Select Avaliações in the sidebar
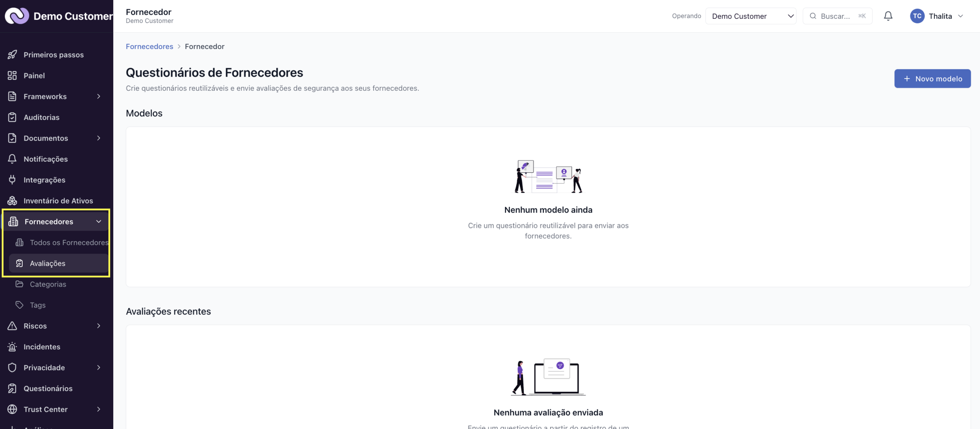Image resolution: width=980 pixels, height=429 pixels. (59, 263)
